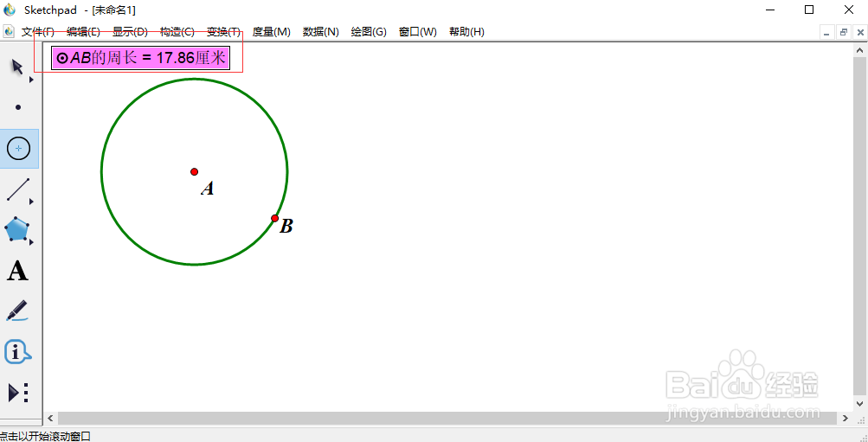Click the horizontal scrollbar left arrow
Image resolution: width=868 pixels, height=442 pixels.
[51, 418]
